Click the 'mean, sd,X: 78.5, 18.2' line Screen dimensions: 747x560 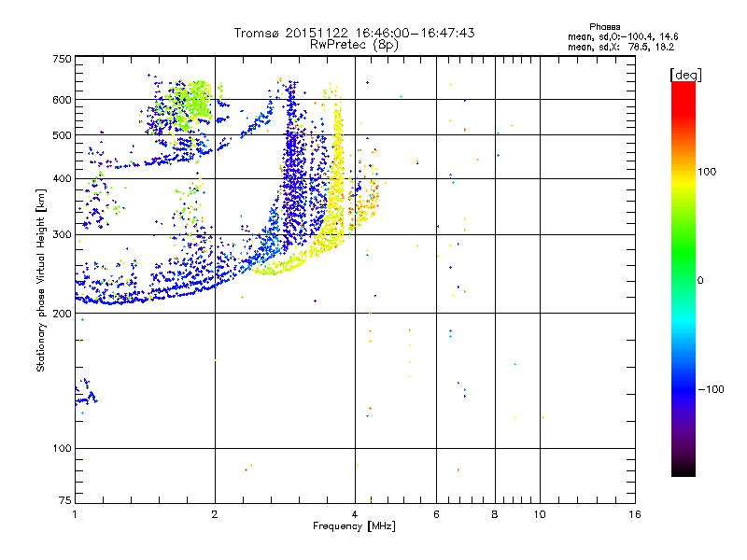(621, 47)
